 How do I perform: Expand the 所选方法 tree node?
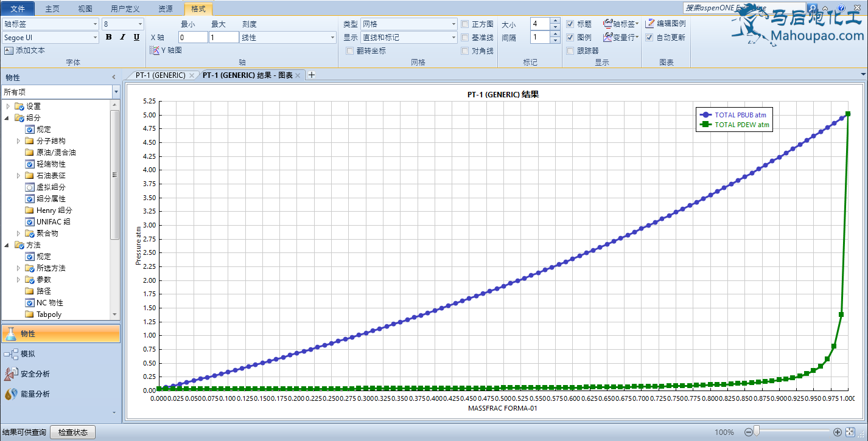(x=19, y=268)
